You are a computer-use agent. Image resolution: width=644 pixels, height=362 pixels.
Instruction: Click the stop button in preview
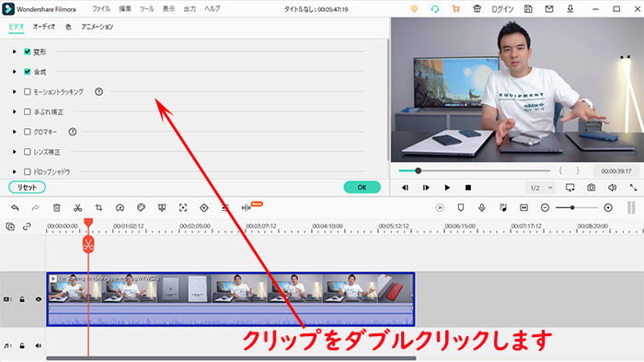(467, 188)
